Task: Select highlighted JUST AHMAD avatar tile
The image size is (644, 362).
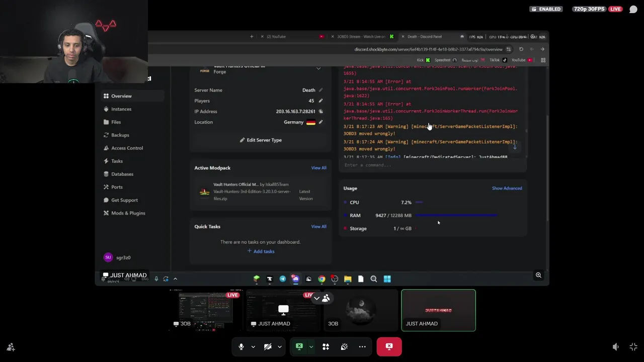Action: pyautogui.click(x=438, y=311)
